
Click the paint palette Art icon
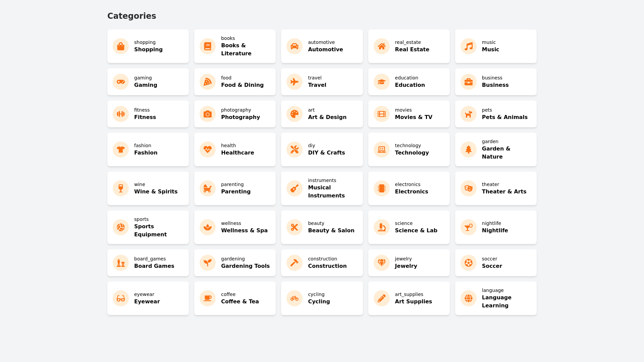pyautogui.click(x=294, y=114)
